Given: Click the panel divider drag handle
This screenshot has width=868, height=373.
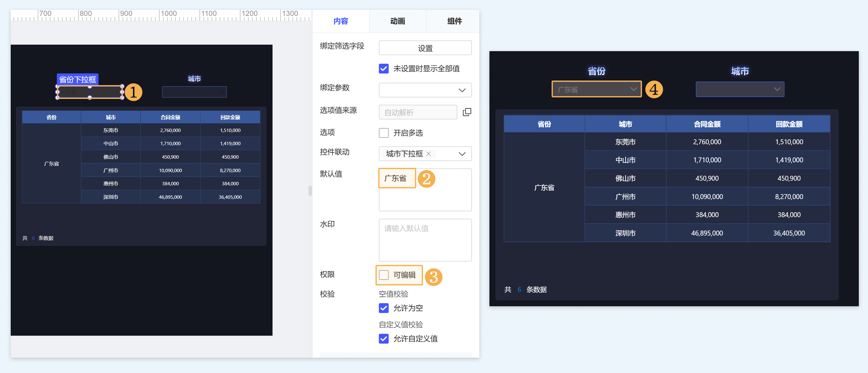Looking at the screenshot, I should pos(310,191).
